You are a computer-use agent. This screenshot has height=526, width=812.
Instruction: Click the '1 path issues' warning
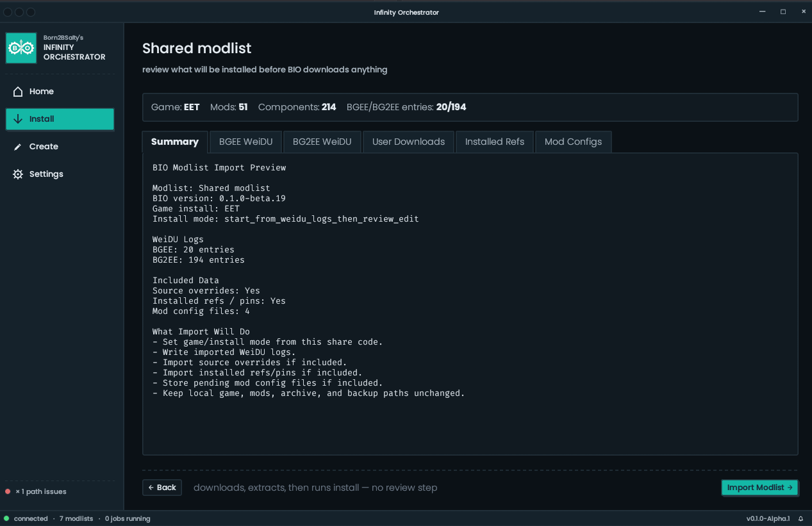click(41, 492)
